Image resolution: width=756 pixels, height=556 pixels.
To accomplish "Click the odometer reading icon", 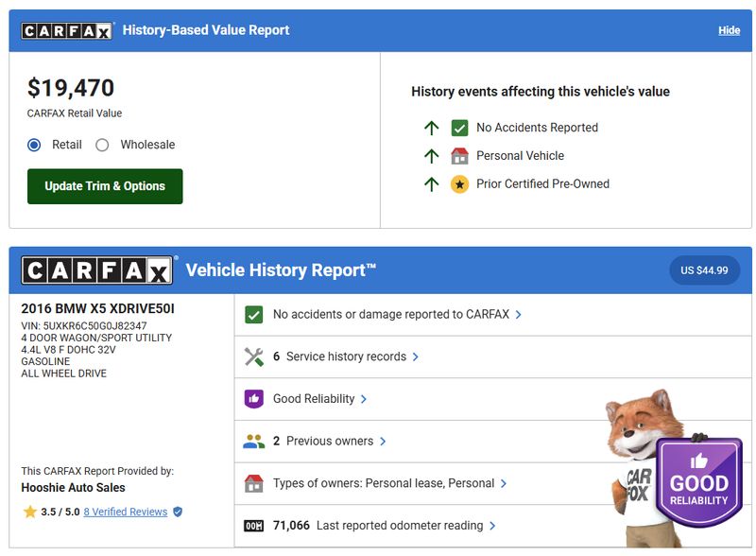I will coord(253,526).
